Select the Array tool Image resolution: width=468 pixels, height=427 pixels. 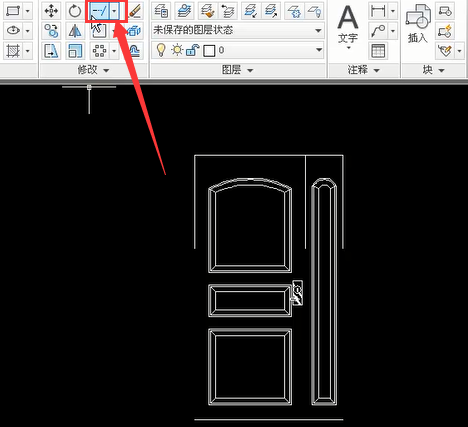tap(99, 51)
